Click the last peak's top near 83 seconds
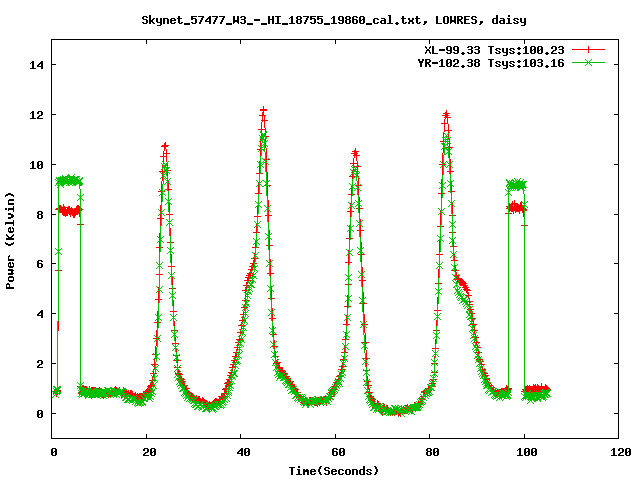 tap(446, 115)
